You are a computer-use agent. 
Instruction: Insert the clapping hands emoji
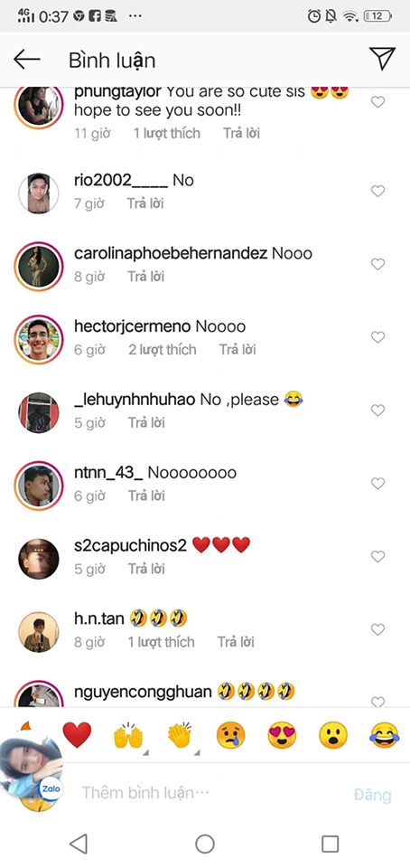(x=180, y=736)
